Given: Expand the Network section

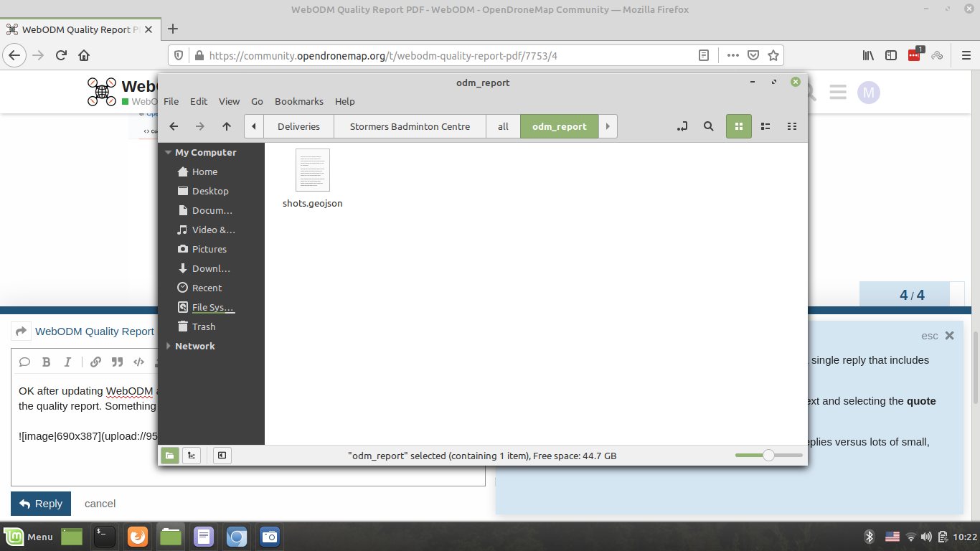Looking at the screenshot, I should (169, 346).
